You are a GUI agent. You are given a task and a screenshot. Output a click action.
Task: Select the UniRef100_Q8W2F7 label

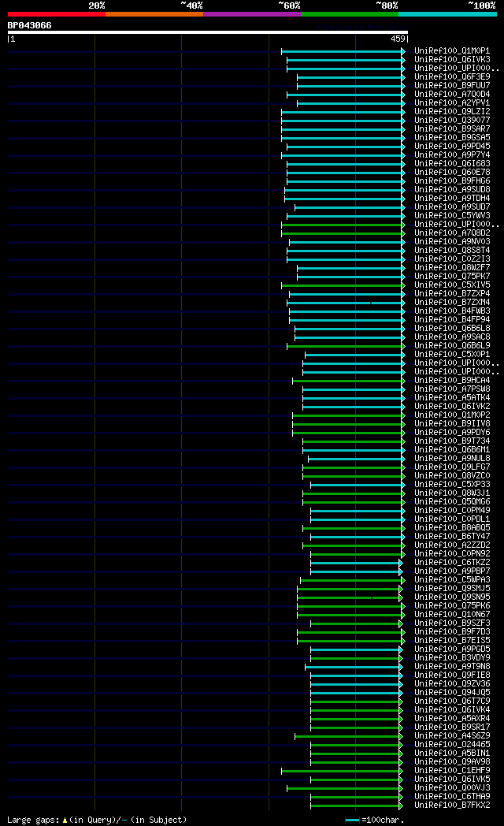(x=452, y=268)
